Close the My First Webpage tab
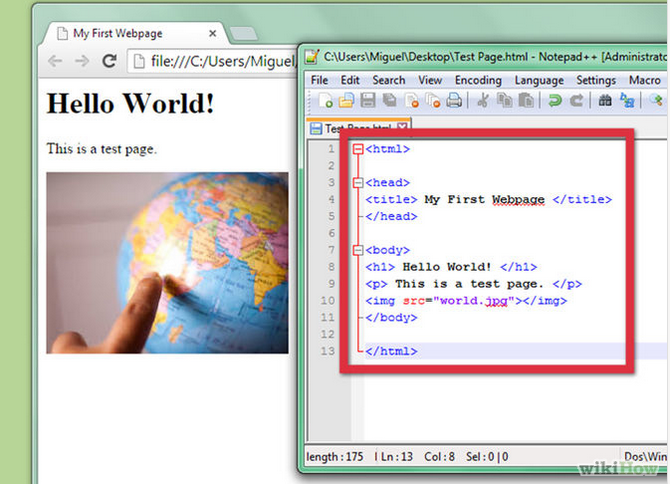The width and height of the screenshot is (670, 484). [x=212, y=33]
